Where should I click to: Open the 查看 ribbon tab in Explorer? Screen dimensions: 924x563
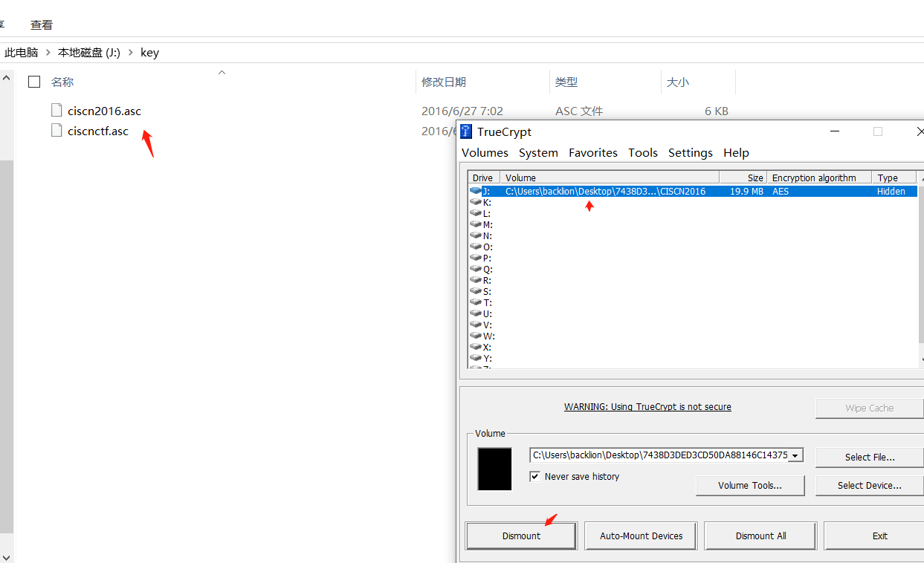pos(42,25)
